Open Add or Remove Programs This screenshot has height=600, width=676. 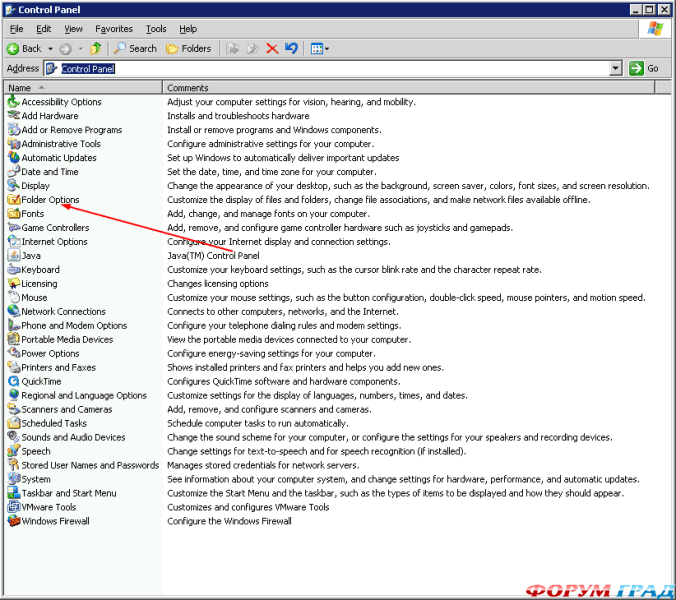tap(71, 130)
